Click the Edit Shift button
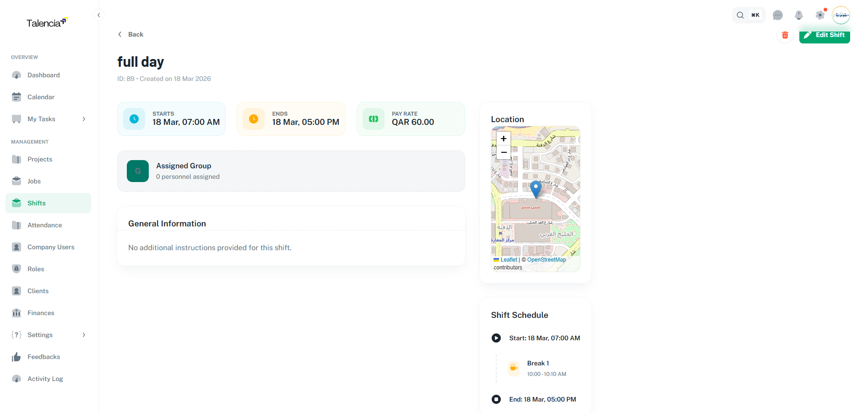Viewport: 868px width, 413px height. [x=825, y=35]
